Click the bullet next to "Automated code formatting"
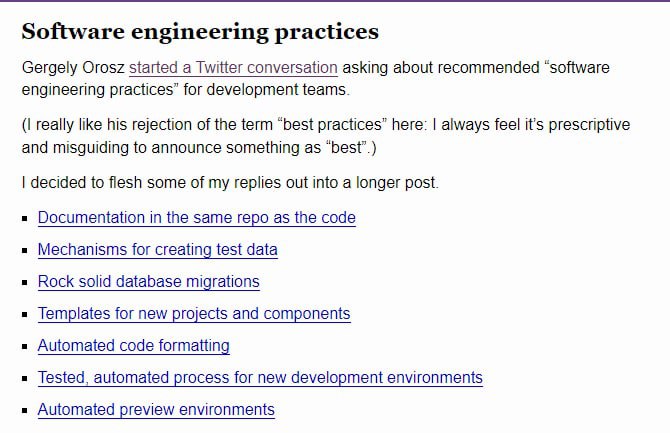This screenshot has width=670, height=433. [25, 346]
